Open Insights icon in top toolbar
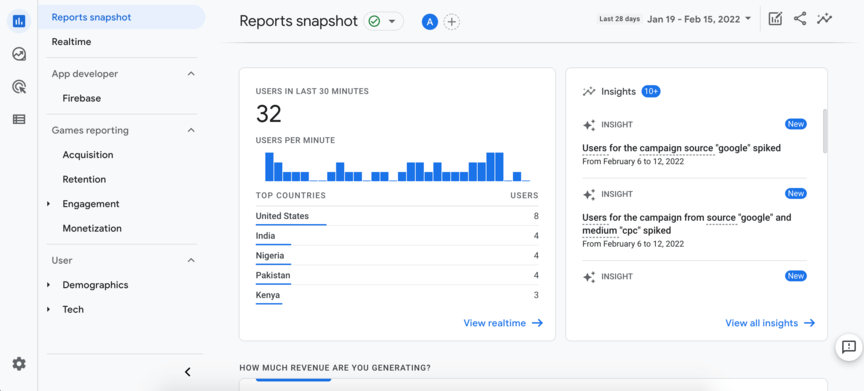Image resolution: width=864 pixels, height=391 pixels. [825, 19]
